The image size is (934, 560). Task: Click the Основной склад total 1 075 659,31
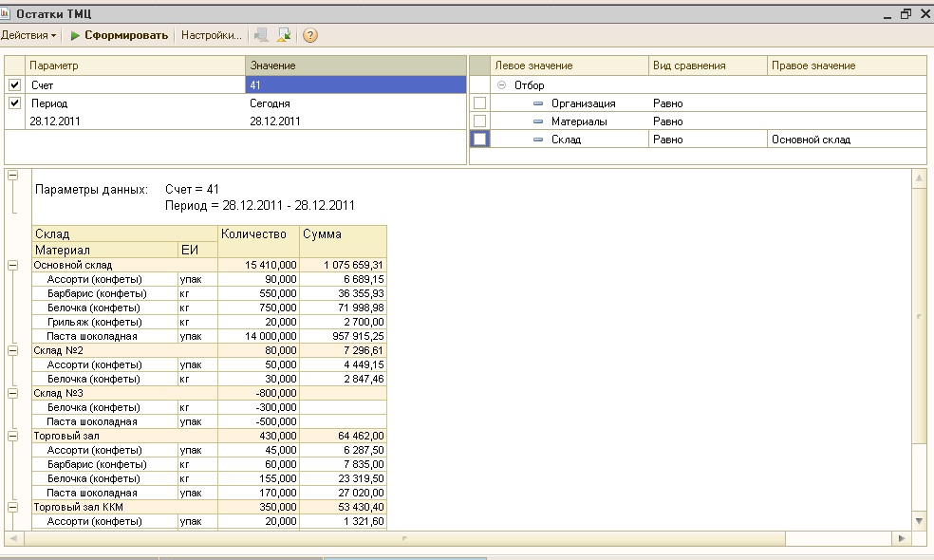tap(343, 265)
